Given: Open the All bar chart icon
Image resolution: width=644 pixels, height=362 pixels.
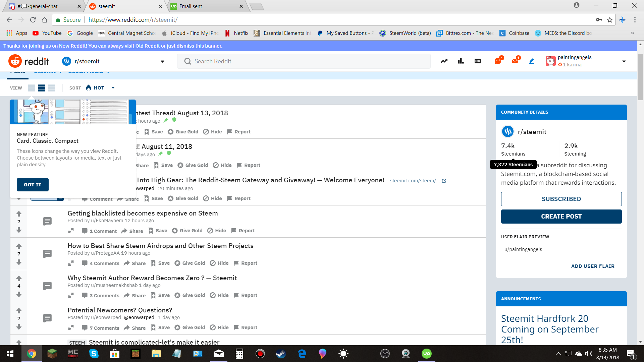Looking at the screenshot, I should pos(461,61).
